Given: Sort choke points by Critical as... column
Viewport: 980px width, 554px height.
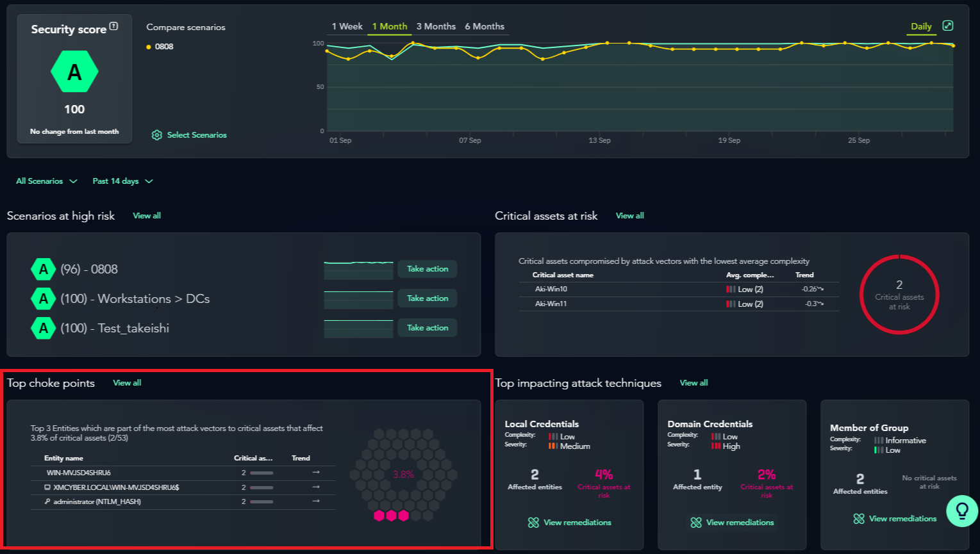Looking at the screenshot, I should point(253,458).
